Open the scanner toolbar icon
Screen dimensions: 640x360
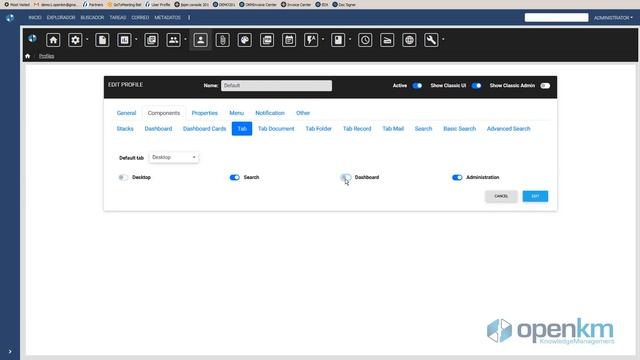pos(387,40)
